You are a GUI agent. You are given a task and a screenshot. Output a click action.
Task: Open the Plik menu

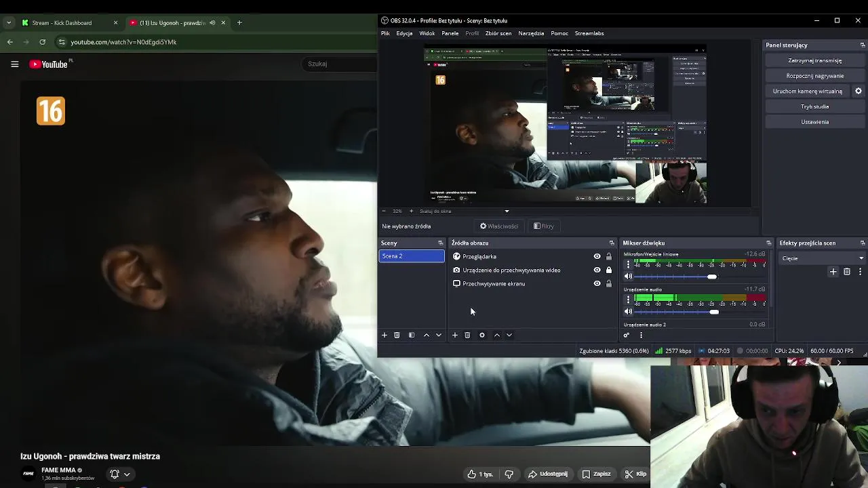(x=385, y=33)
